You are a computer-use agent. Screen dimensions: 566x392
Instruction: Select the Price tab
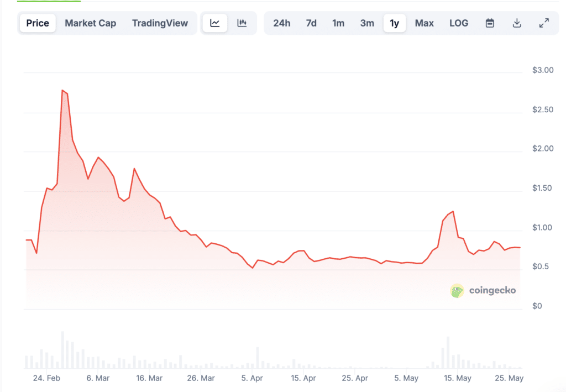click(38, 23)
